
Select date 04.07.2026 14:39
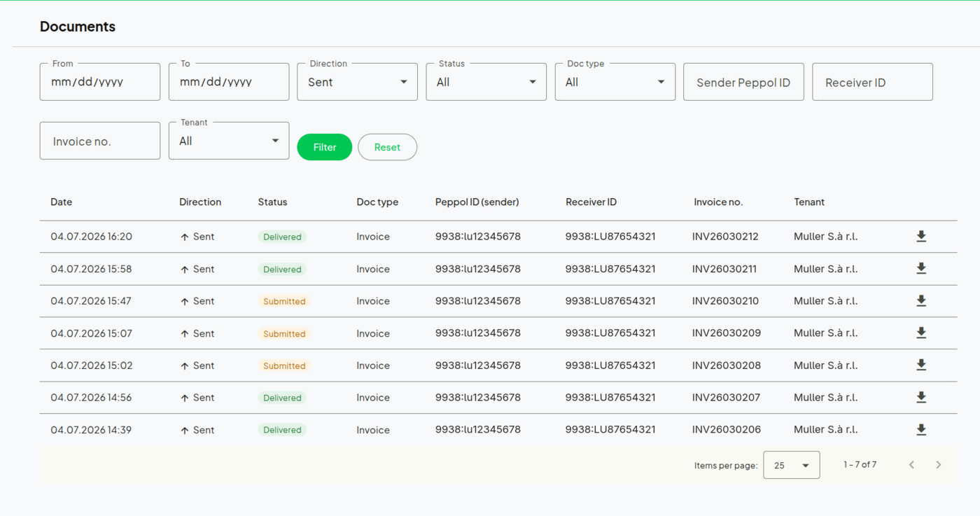91,430
